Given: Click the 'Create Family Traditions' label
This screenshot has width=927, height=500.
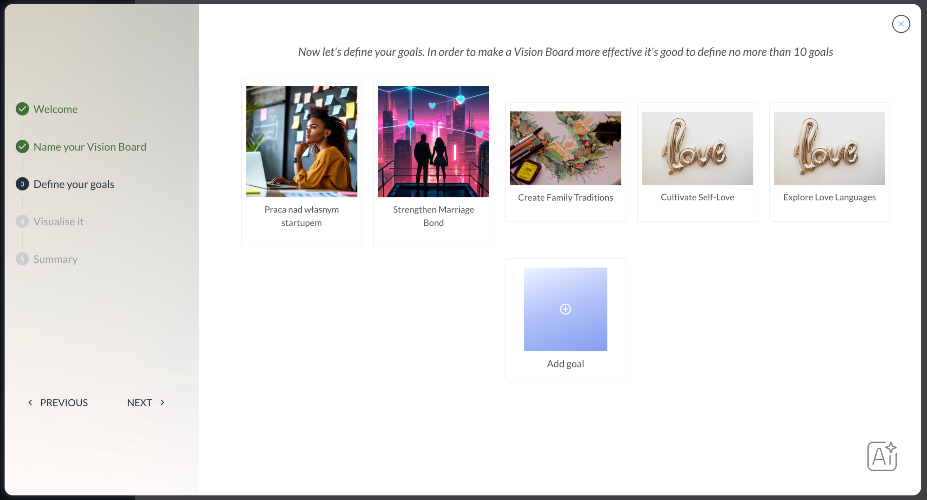Looking at the screenshot, I should tap(565, 197).
